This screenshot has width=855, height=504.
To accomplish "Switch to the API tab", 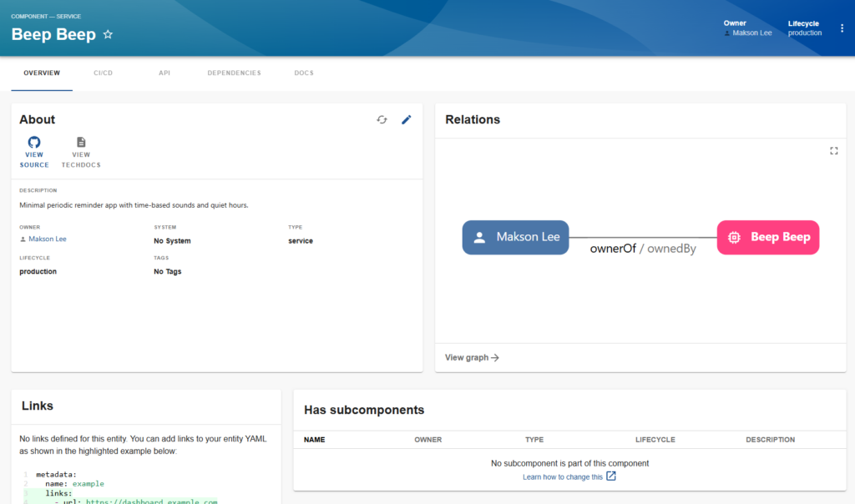I will 164,73.
